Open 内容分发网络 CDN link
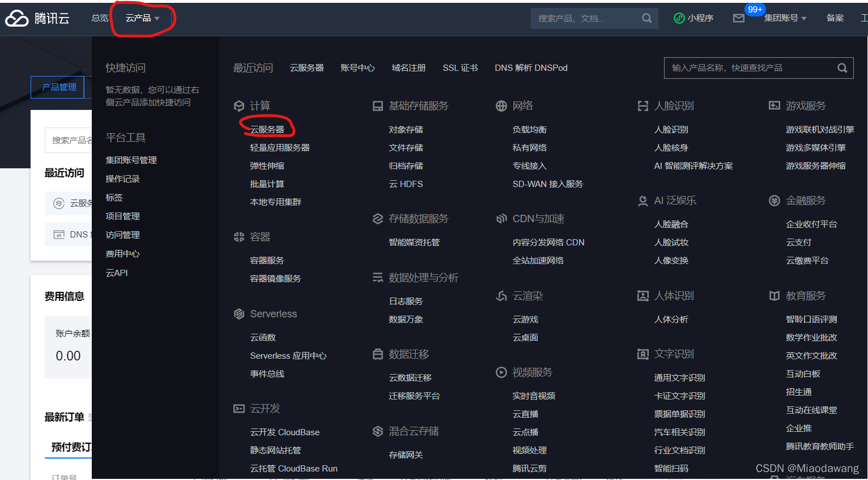This screenshot has height=480, width=868. 548,243
